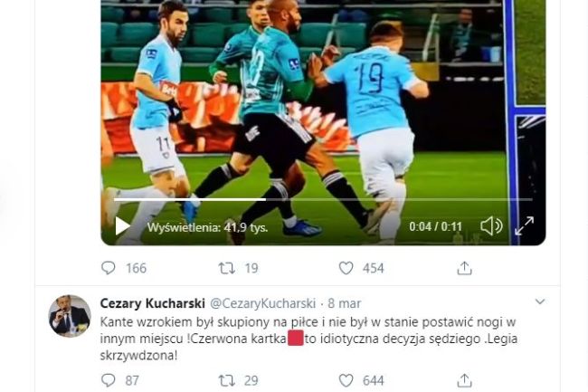Open the 8 mar tweet timestamp
Image resolution: width=588 pixels, height=392 pixels.
pos(345,303)
